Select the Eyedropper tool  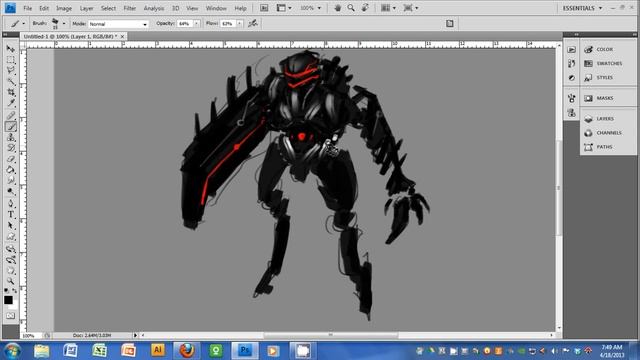11,104
